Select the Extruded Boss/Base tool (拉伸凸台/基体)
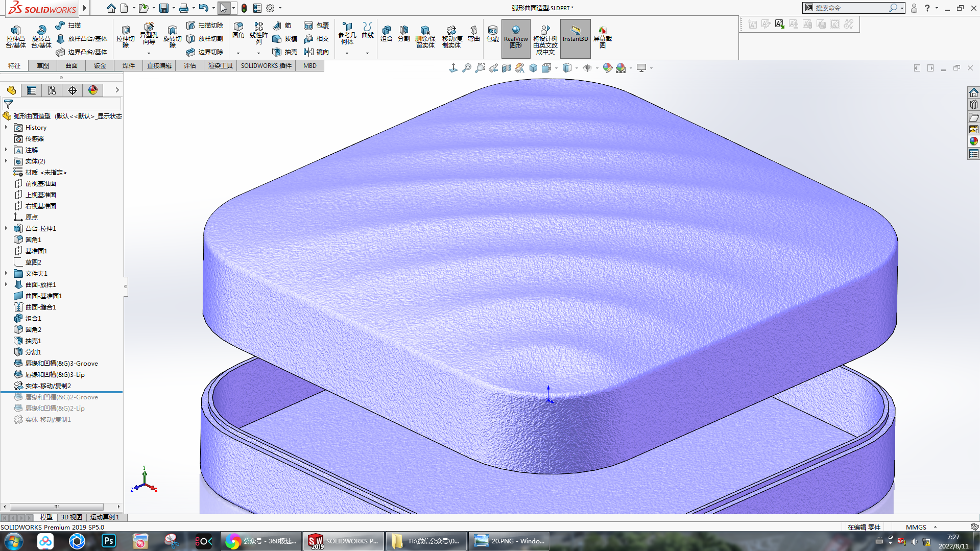980x551 pixels. click(x=16, y=37)
